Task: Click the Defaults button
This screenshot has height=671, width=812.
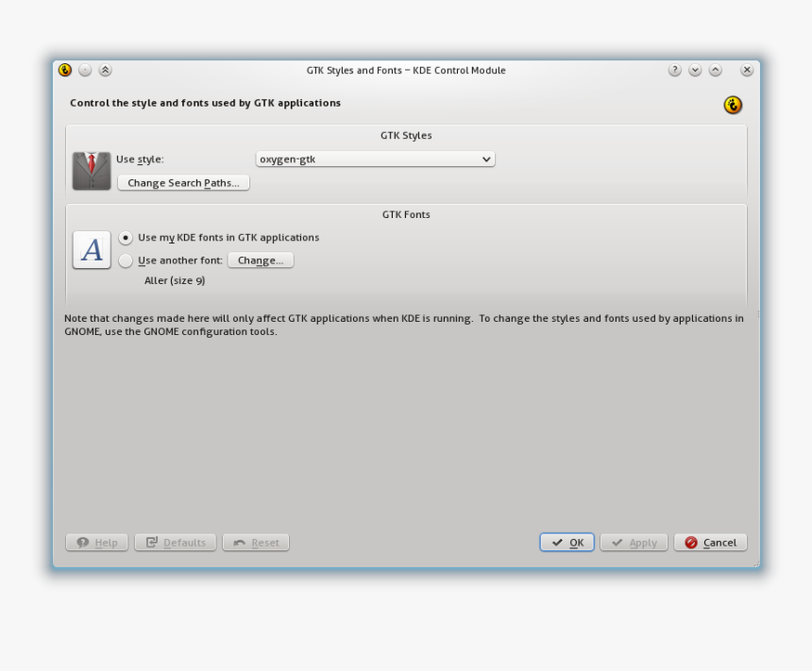Action: pyautogui.click(x=176, y=543)
